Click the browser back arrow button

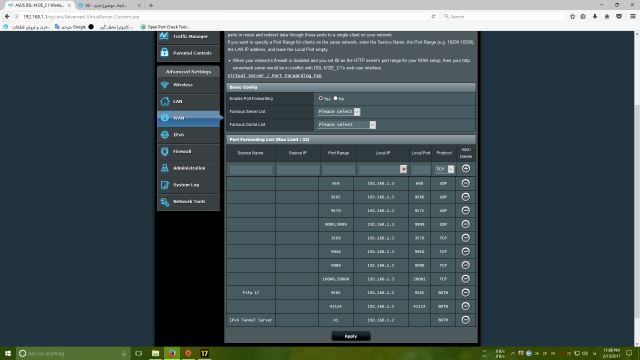coord(7,17)
